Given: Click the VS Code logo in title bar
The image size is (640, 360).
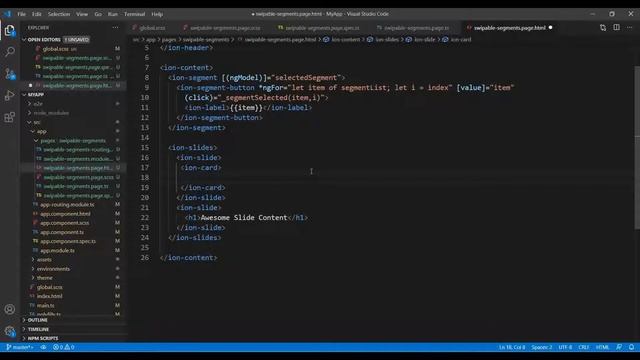Looking at the screenshot, I should (7, 14).
